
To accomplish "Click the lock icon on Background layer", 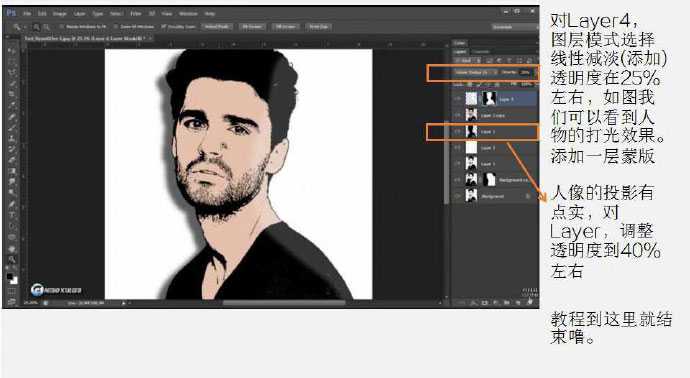I will [x=528, y=196].
